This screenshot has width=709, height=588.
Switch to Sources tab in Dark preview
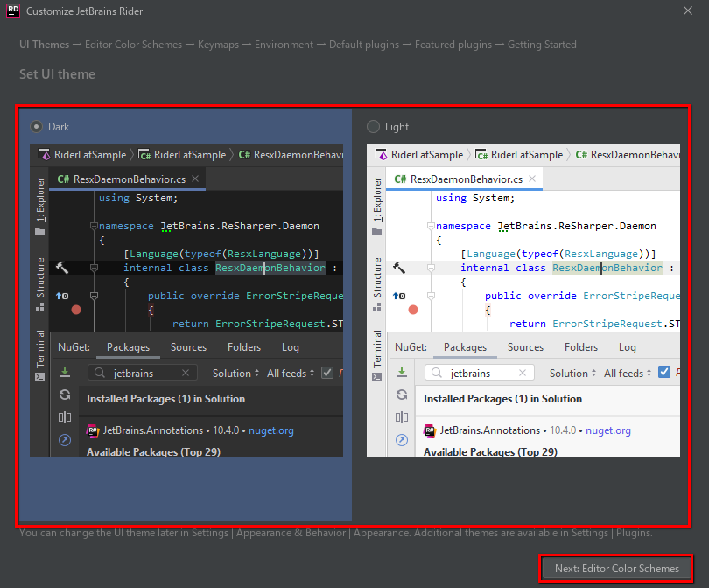tap(188, 347)
